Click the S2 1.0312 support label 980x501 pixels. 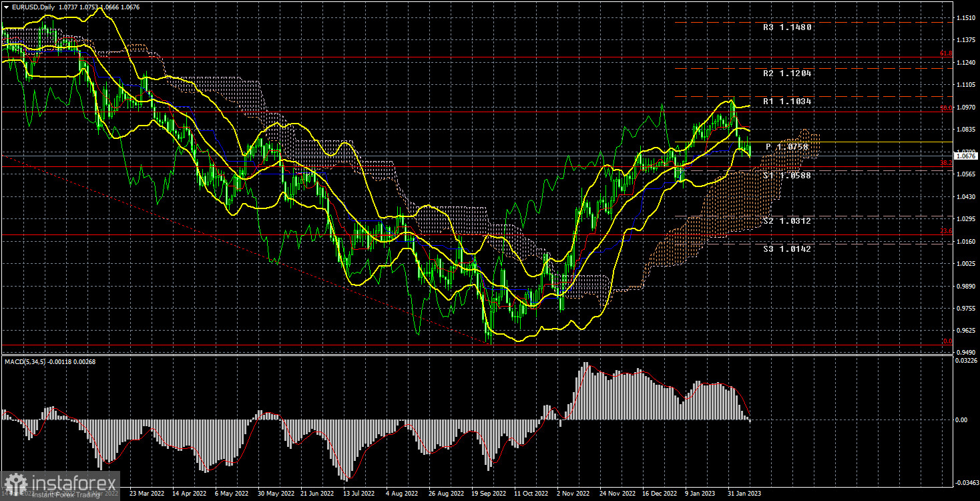788,221
